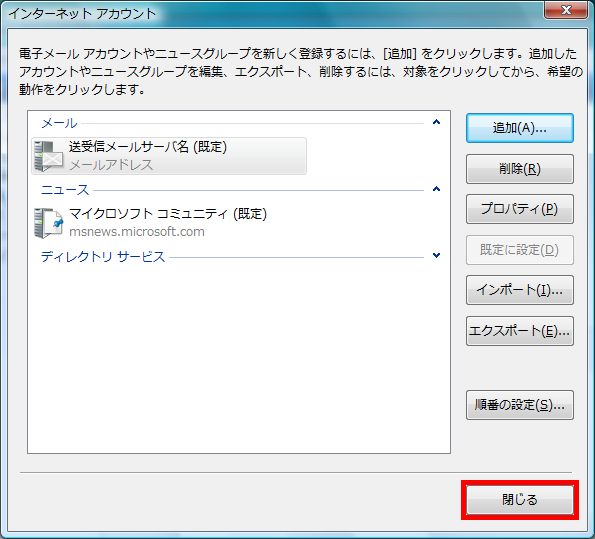The image size is (595, 539).
Task: Expand the ディレクトリ サービス section chevron
Action: click(436, 255)
